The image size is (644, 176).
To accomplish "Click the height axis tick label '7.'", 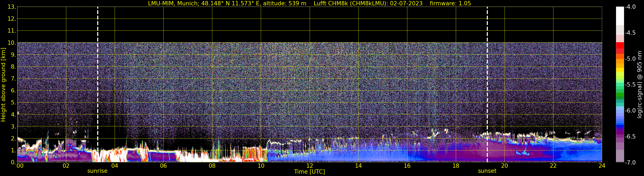I will click(13, 79).
